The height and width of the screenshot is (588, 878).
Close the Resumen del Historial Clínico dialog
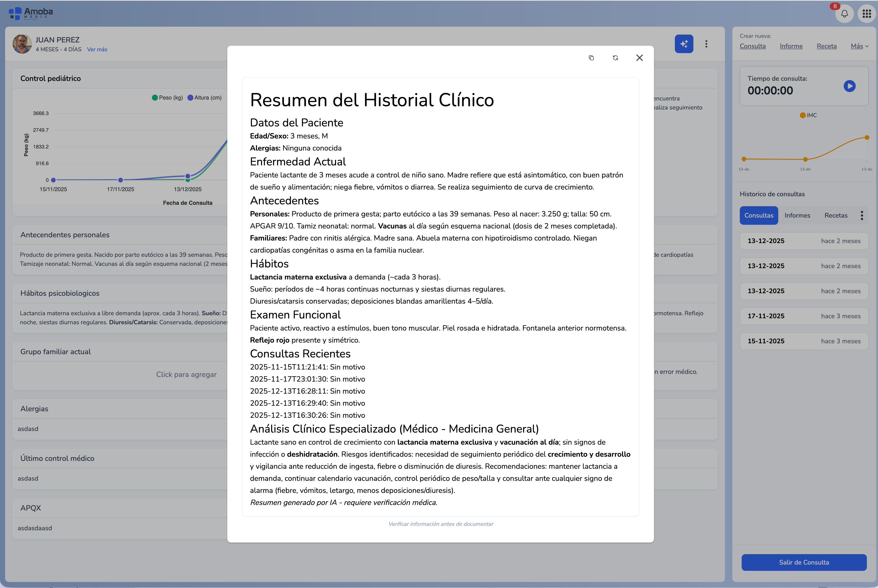pyautogui.click(x=639, y=58)
